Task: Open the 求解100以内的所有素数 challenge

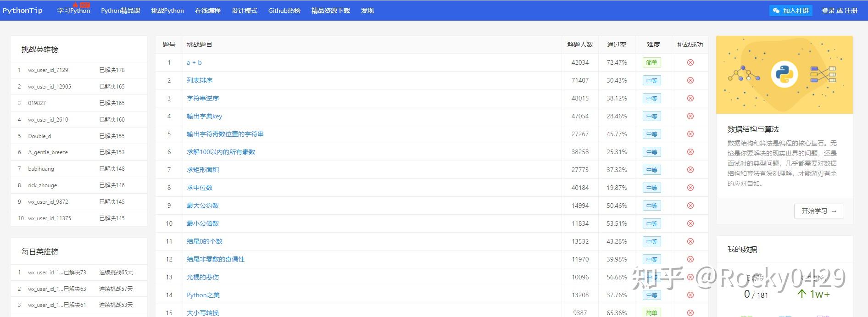Action: (x=221, y=152)
